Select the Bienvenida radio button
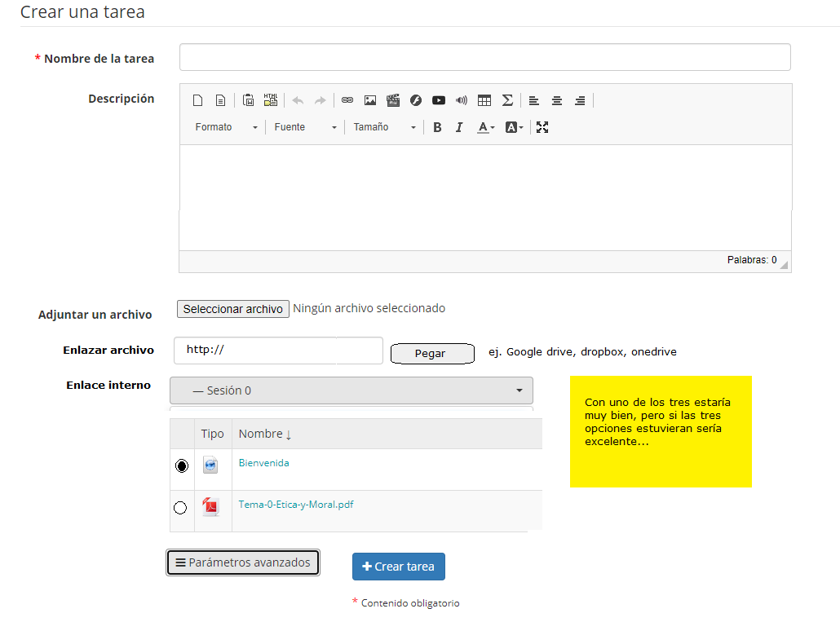 click(x=182, y=465)
